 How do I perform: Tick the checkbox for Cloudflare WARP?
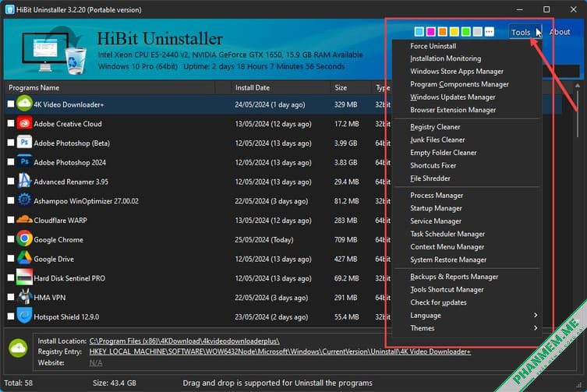(x=11, y=220)
